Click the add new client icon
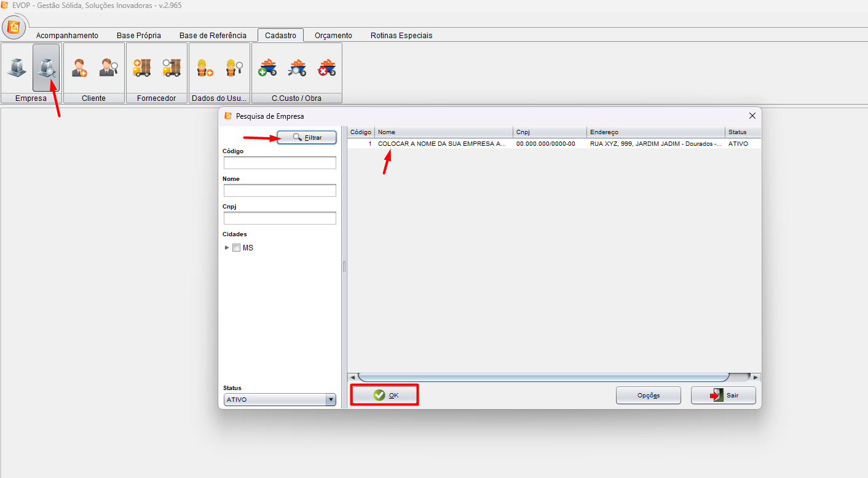 coord(79,68)
